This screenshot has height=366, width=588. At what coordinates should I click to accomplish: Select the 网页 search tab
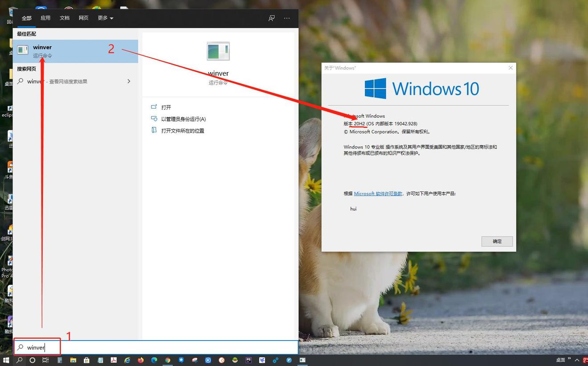coord(84,18)
